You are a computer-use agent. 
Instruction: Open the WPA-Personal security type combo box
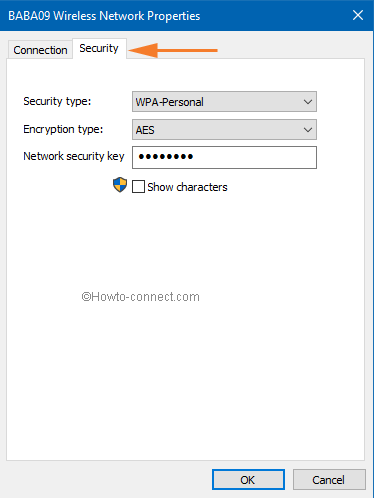[x=224, y=102]
